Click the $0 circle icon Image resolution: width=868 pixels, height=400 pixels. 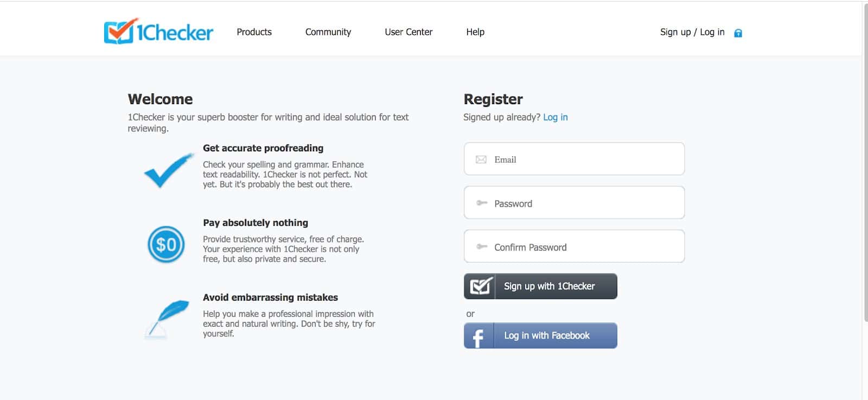pyautogui.click(x=166, y=244)
